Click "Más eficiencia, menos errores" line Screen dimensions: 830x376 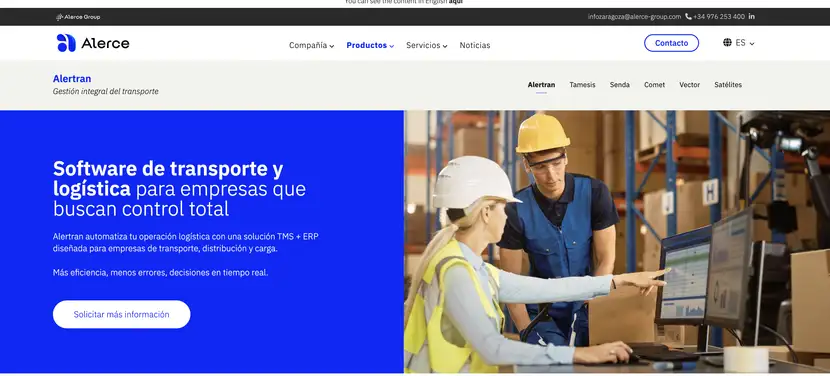pos(160,273)
